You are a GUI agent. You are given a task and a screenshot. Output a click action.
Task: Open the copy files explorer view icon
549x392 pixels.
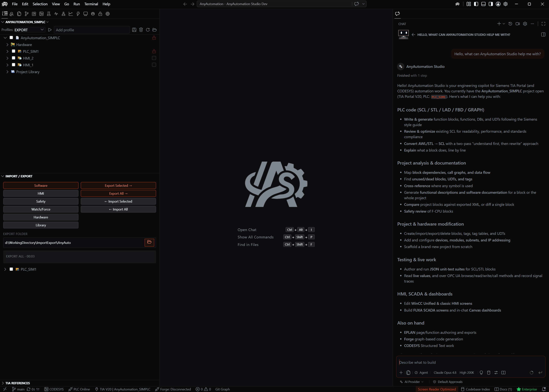point(19,14)
